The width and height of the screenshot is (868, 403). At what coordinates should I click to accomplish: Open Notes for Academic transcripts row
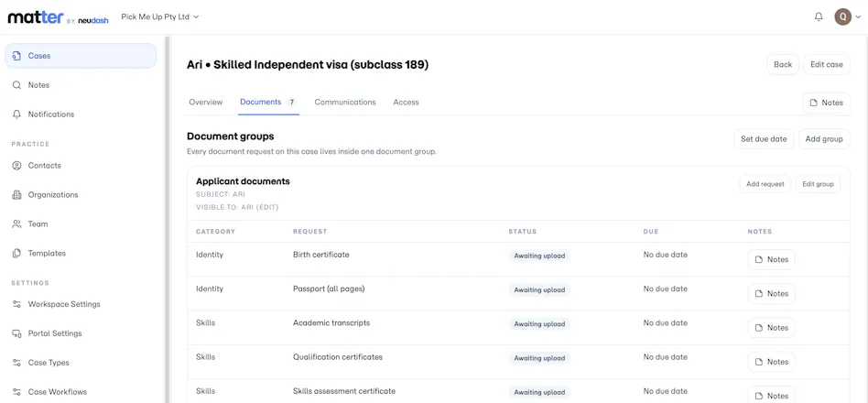(x=772, y=328)
